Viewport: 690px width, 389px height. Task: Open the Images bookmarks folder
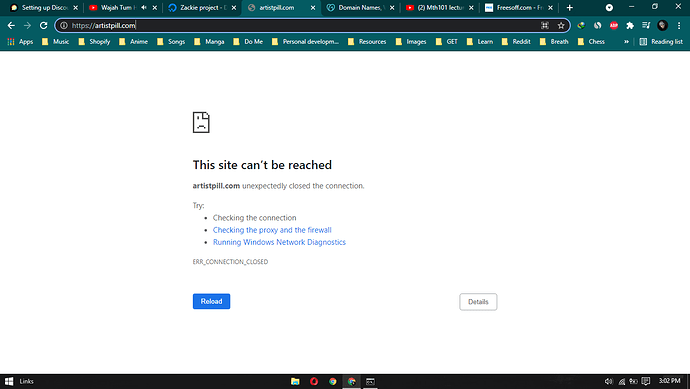[x=411, y=42]
